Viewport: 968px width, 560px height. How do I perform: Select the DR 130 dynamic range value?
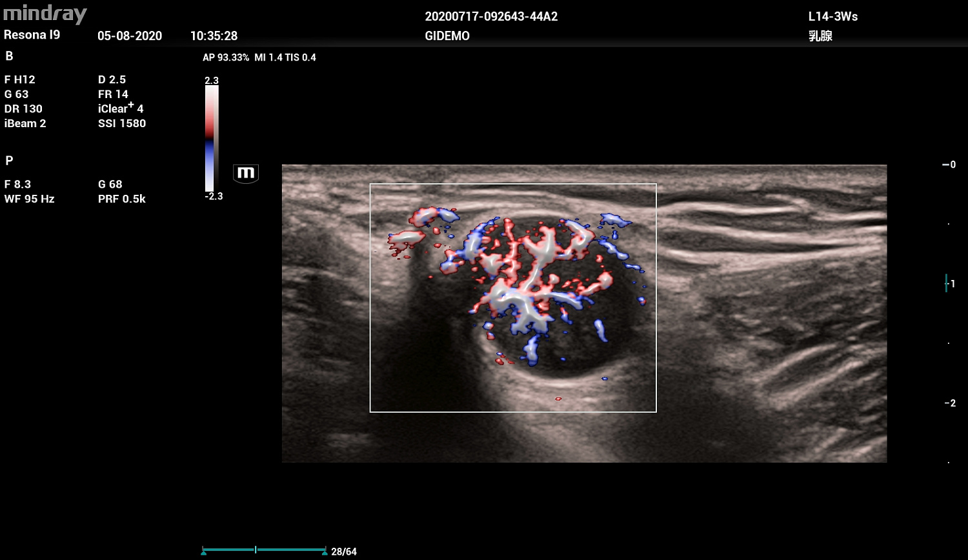pyautogui.click(x=23, y=108)
